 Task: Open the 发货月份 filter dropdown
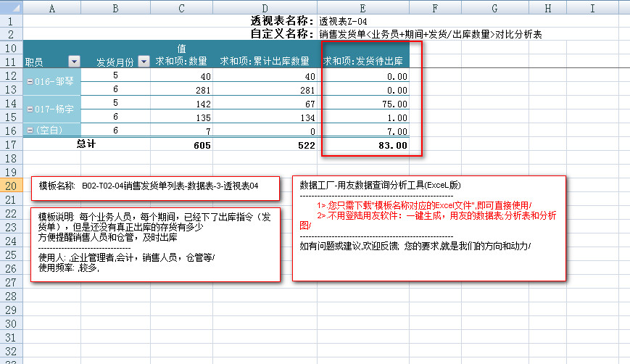(x=144, y=62)
